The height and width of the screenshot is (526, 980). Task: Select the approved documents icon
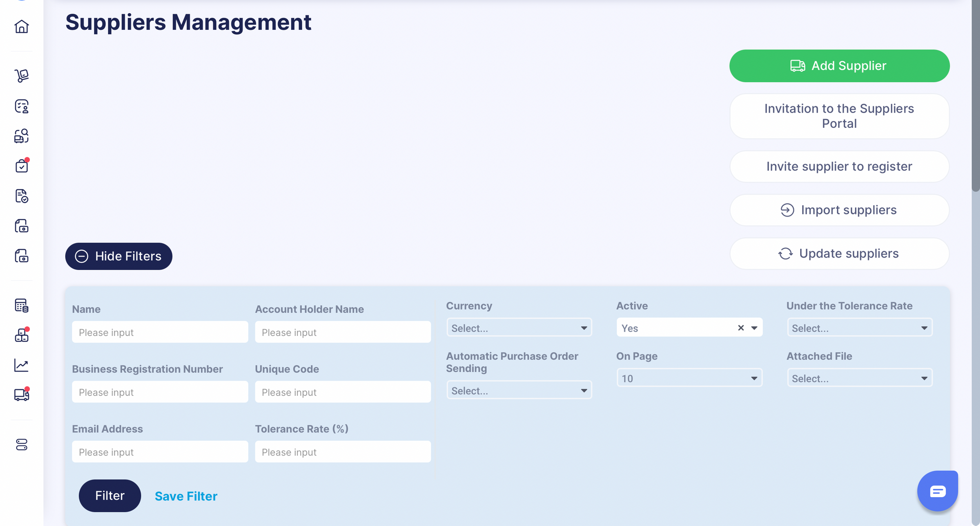point(22,196)
